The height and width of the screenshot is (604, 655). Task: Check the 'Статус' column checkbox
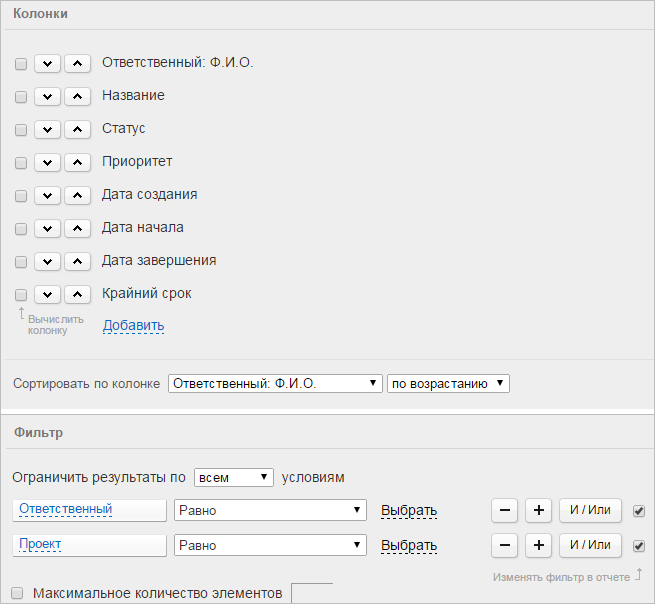[21, 130]
